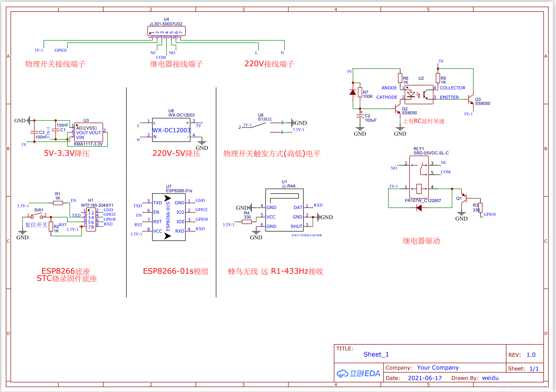Select the H1 MTF185-204SY1 header symbol
This screenshot has width=556, height=392.
click(x=91, y=220)
